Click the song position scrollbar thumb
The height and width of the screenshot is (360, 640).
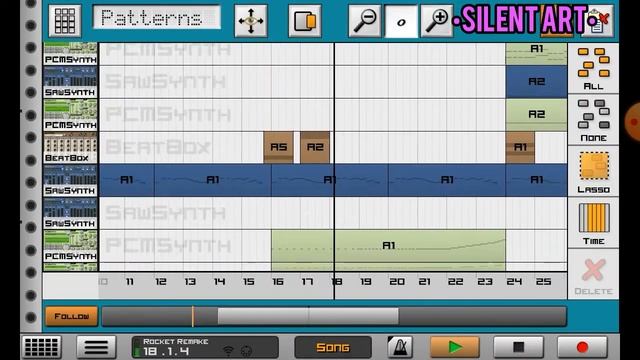click(308, 316)
